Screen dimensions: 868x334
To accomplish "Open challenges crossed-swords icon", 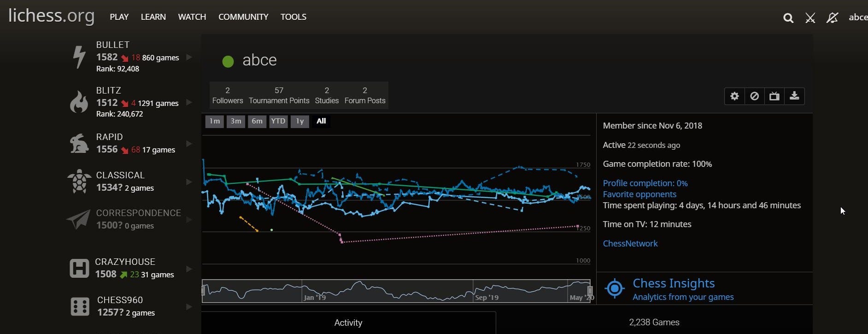I will (x=810, y=18).
